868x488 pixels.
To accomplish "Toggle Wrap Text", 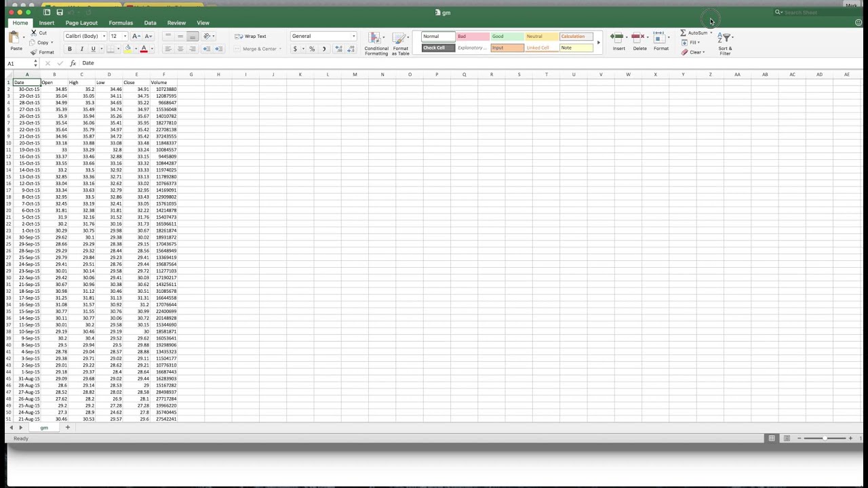I will pyautogui.click(x=250, y=36).
